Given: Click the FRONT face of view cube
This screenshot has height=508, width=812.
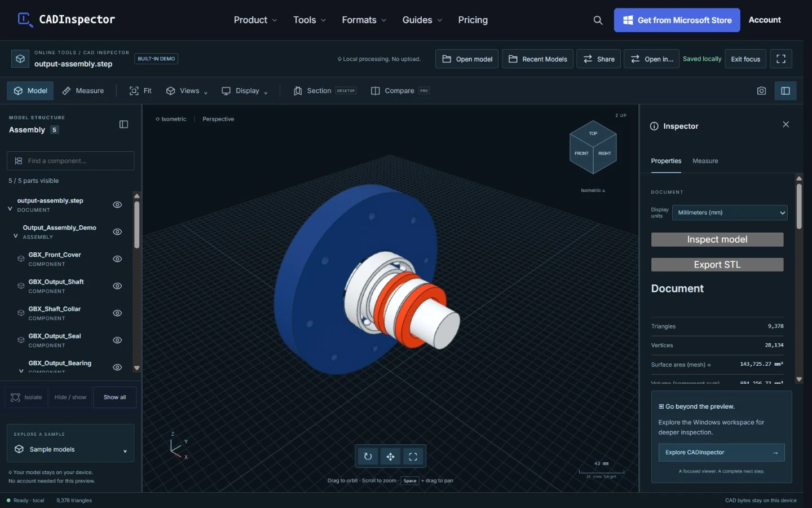Looking at the screenshot, I should [581, 154].
